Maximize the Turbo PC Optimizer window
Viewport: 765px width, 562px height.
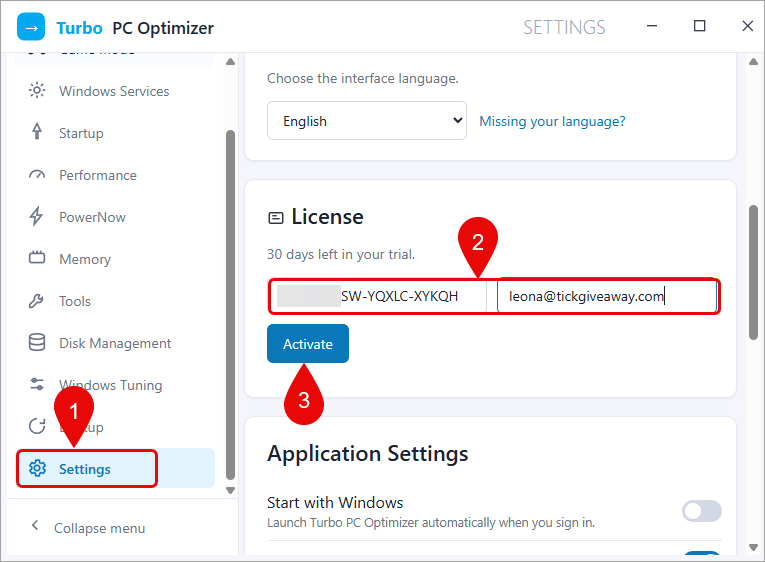(x=700, y=26)
